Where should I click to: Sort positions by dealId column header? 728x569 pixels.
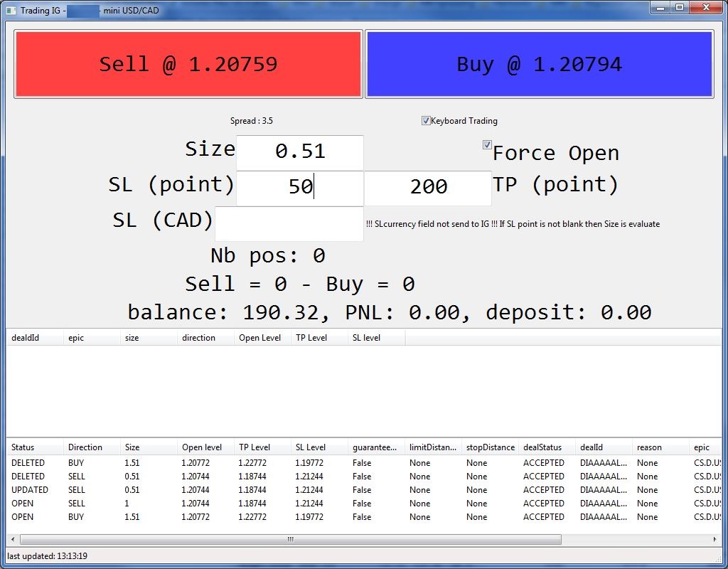coord(35,338)
